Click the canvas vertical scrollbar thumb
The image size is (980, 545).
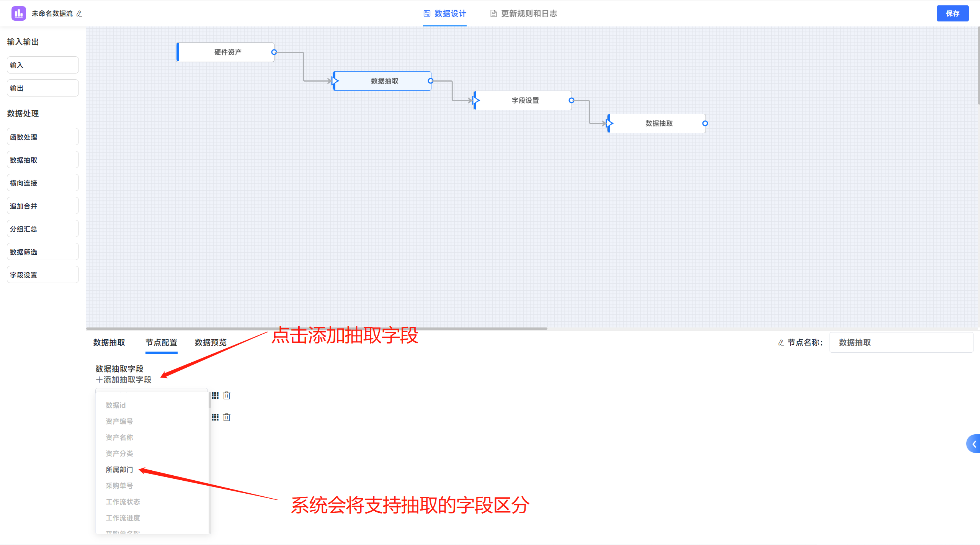978,65
